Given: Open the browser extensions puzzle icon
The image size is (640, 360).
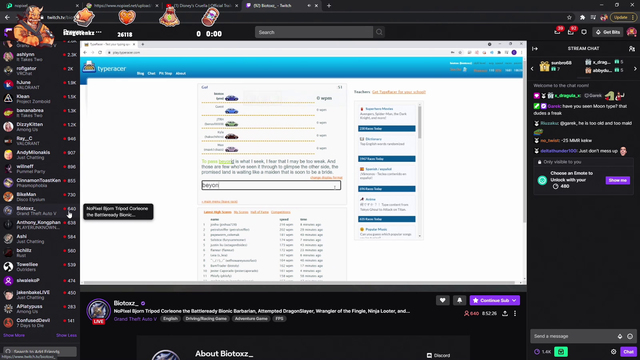Looking at the screenshot, I should pyautogui.click(x=582, y=18).
